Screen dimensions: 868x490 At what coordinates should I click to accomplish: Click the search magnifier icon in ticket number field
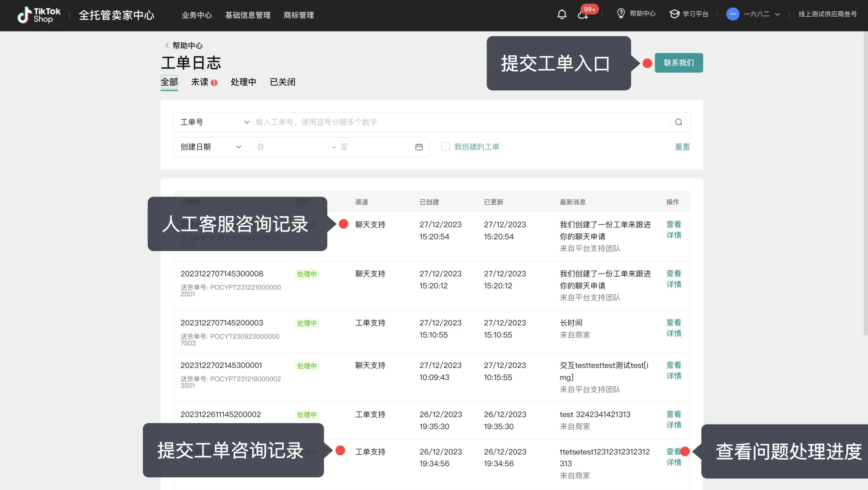679,122
